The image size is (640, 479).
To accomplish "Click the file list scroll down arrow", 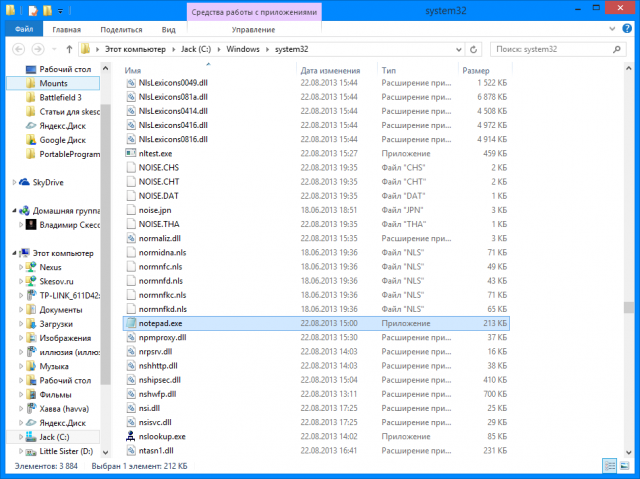I will [629, 452].
